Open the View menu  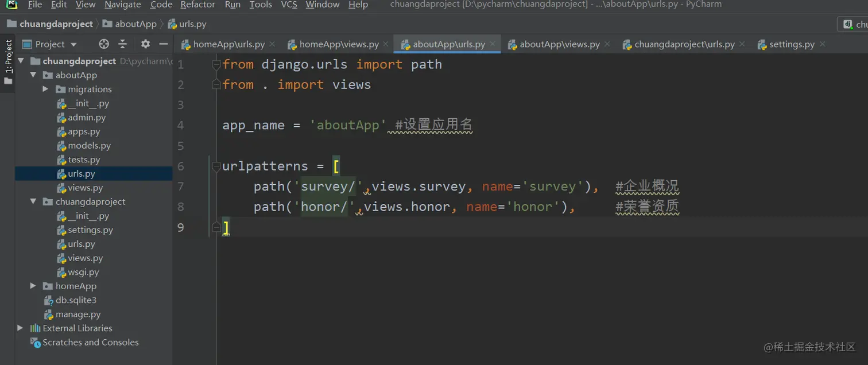coord(86,5)
